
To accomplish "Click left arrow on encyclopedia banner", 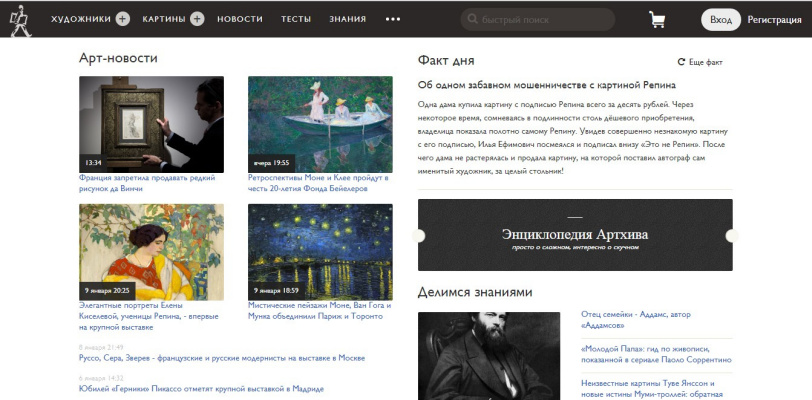I will click(x=419, y=235).
